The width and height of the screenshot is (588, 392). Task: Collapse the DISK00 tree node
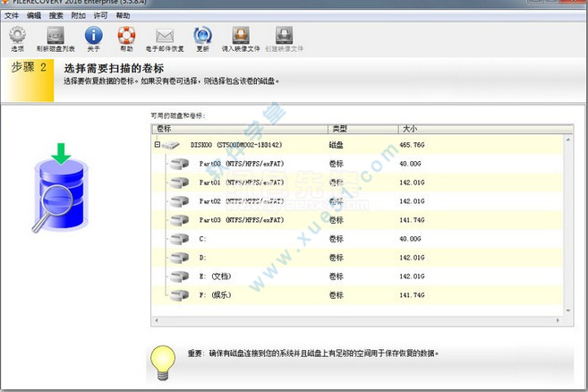[x=158, y=144]
